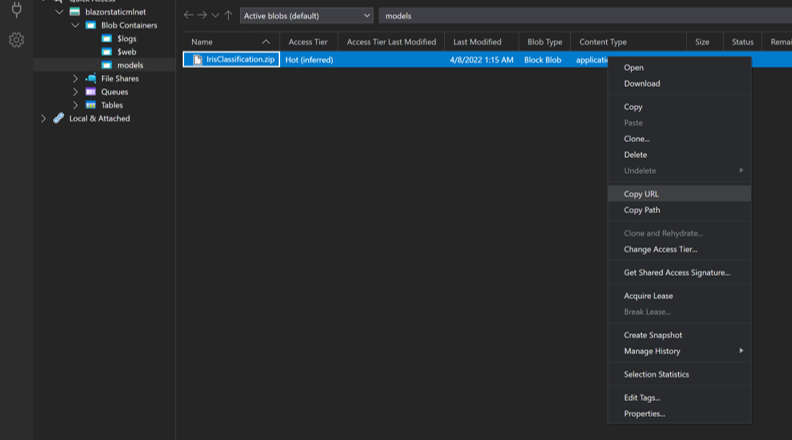The image size is (792, 440).
Task: Select the $logs tree label
Action: [127, 38]
